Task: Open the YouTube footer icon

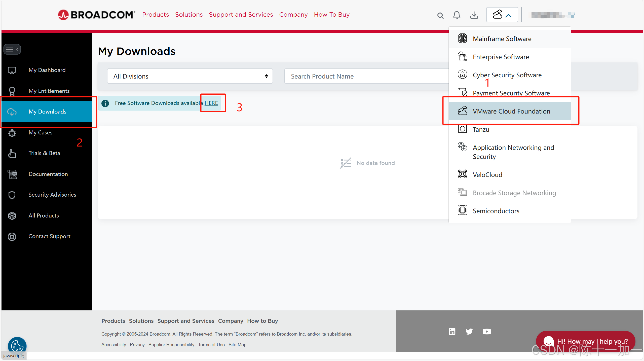Action: [x=487, y=331]
